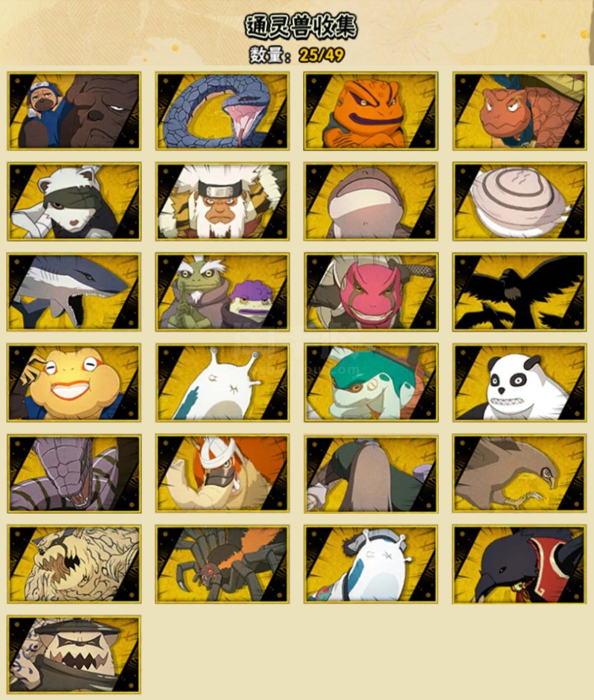Screen dimensions: 594x700
Task: Open the two elder toads card
Action: (222, 292)
